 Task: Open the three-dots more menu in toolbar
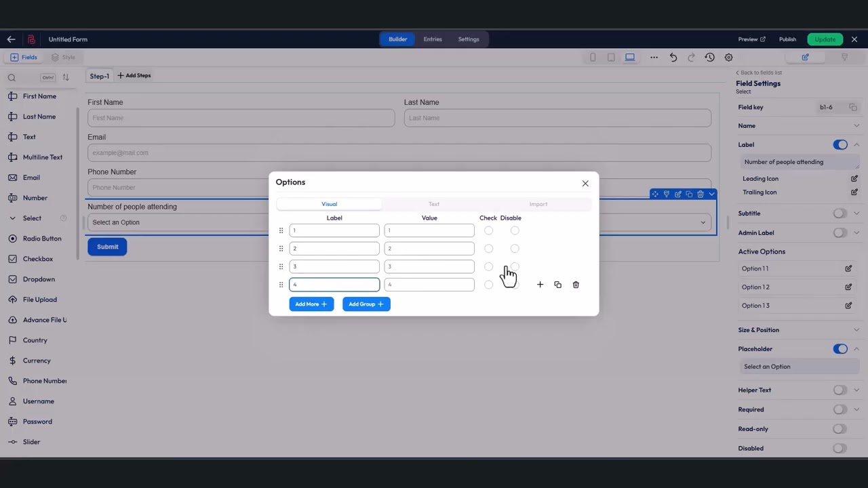pos(654,58)
